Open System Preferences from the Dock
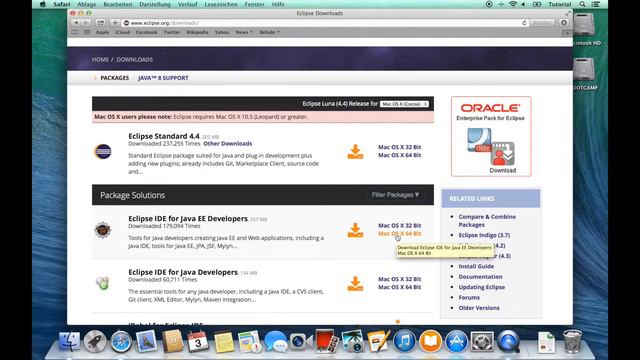Screen dimensions: 640x360 pos(482,341)
